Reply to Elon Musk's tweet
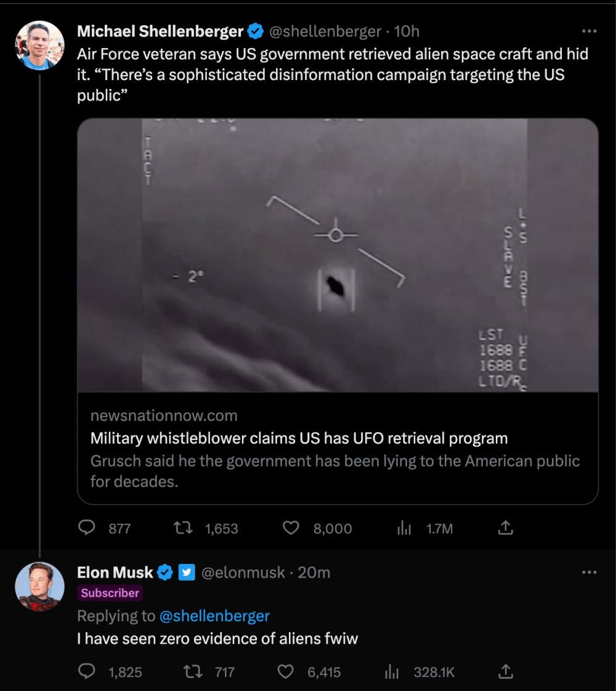Viewport: 616px width, 691px height. [x=87, y=671]
